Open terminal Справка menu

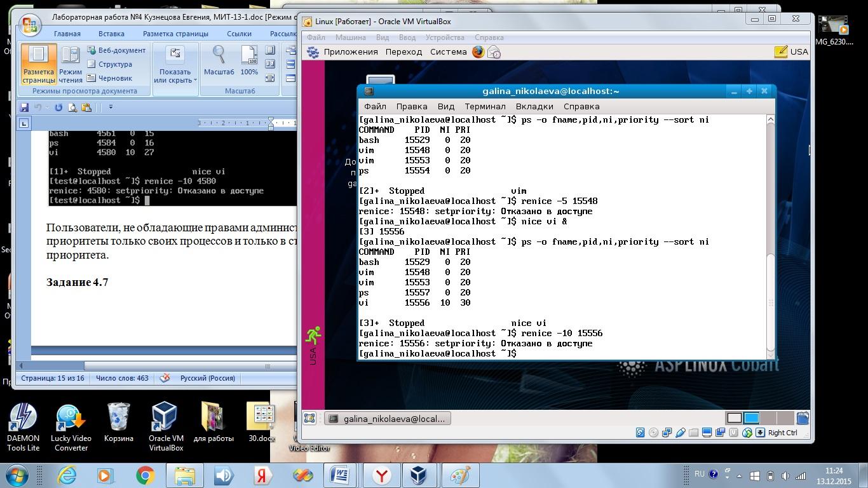pyautogui.click(x=581, y=106)
